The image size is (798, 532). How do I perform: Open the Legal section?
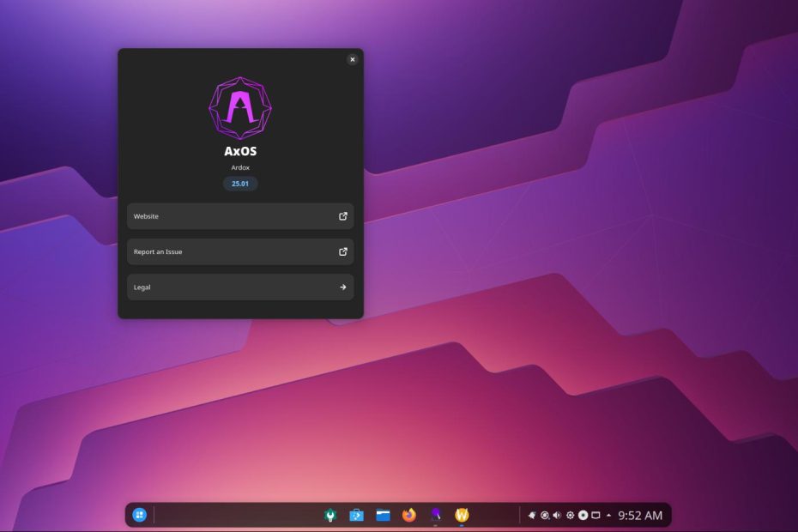tap(240, 287)
